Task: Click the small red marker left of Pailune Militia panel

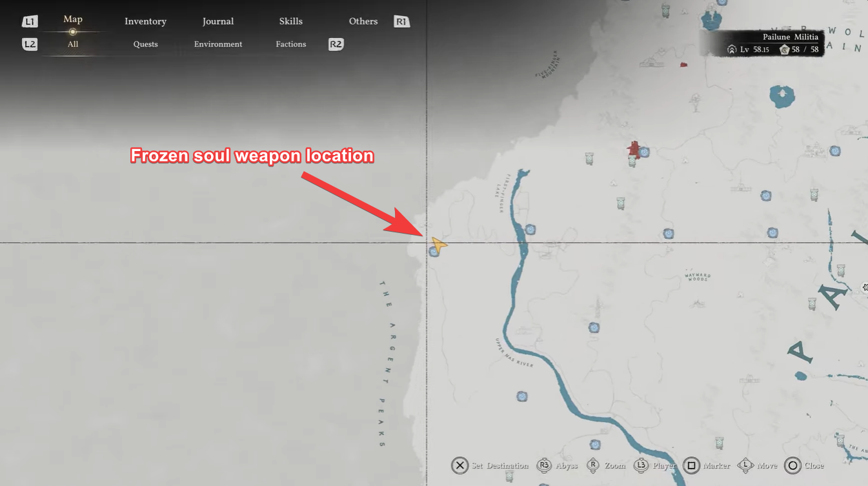Action: coord(683,65)
